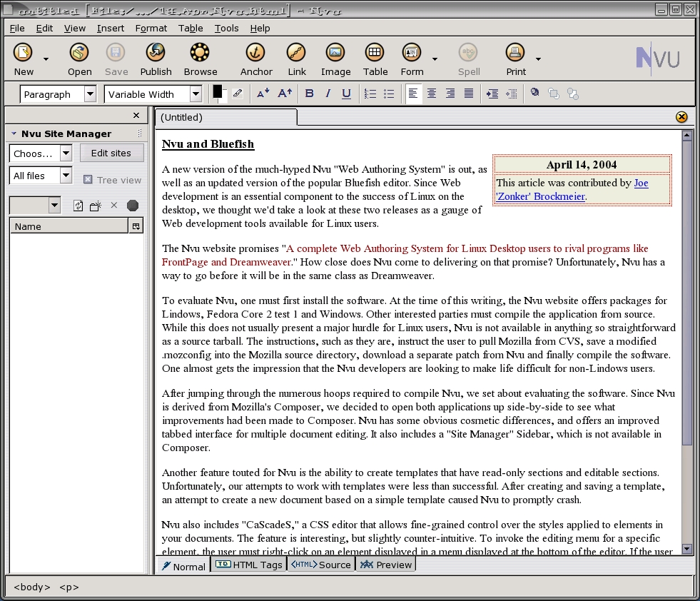Click the Print toolbar icon

coord(515,54)
